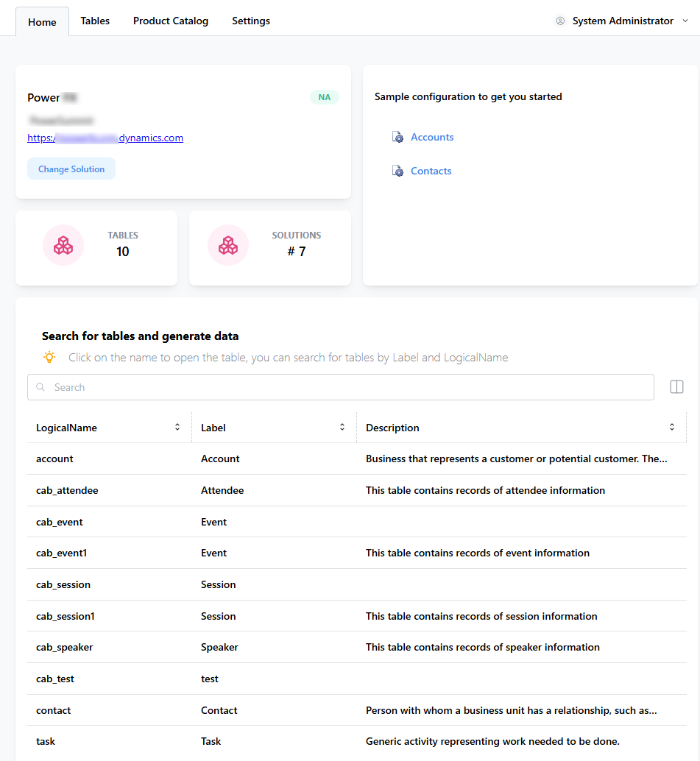Click the Tables cube icon
The image size is (700, 761).
[63, 245]
